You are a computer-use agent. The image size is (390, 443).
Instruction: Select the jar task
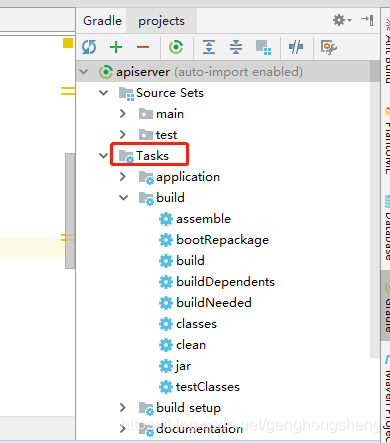coord(175,366)
